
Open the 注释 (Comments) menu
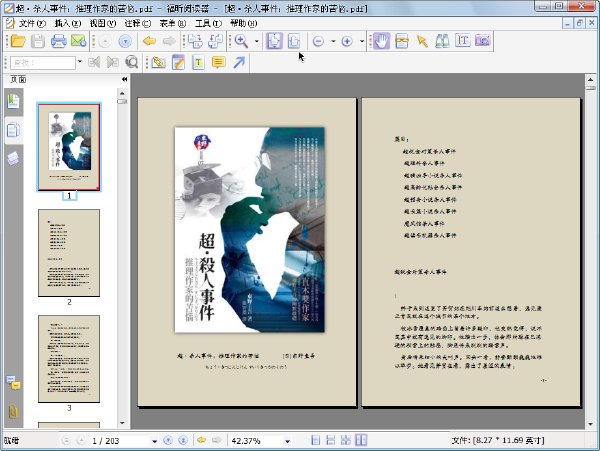pos(138,23)
